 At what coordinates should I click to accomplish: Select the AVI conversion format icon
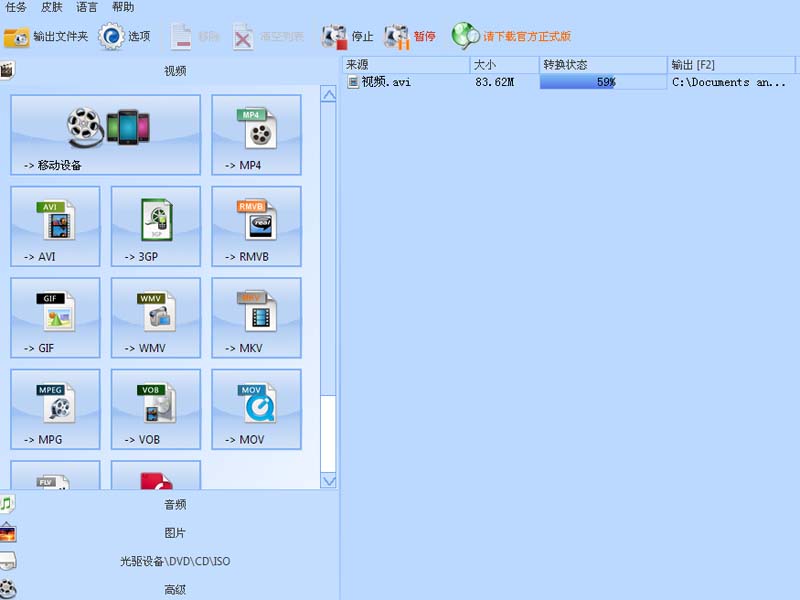tap(55, 227)
